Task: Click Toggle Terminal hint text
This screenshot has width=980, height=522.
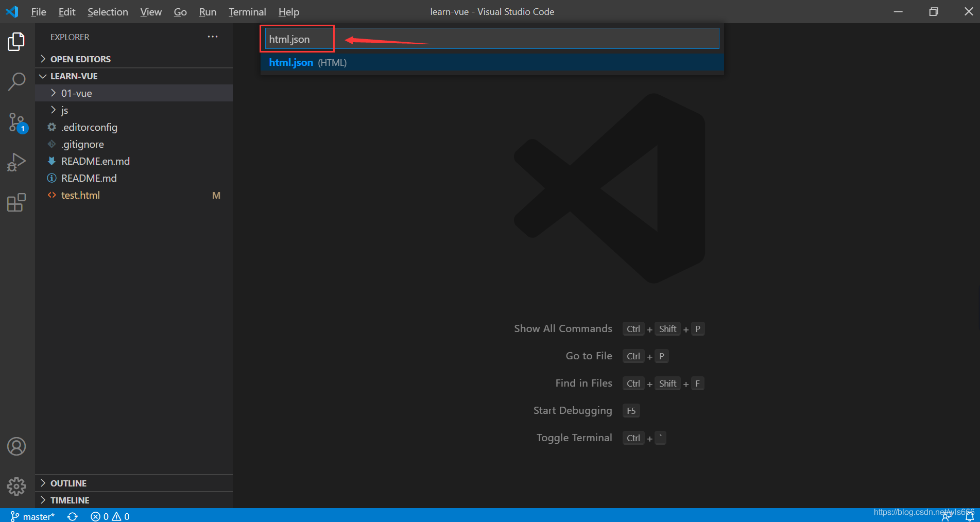Action: [574, 438]
